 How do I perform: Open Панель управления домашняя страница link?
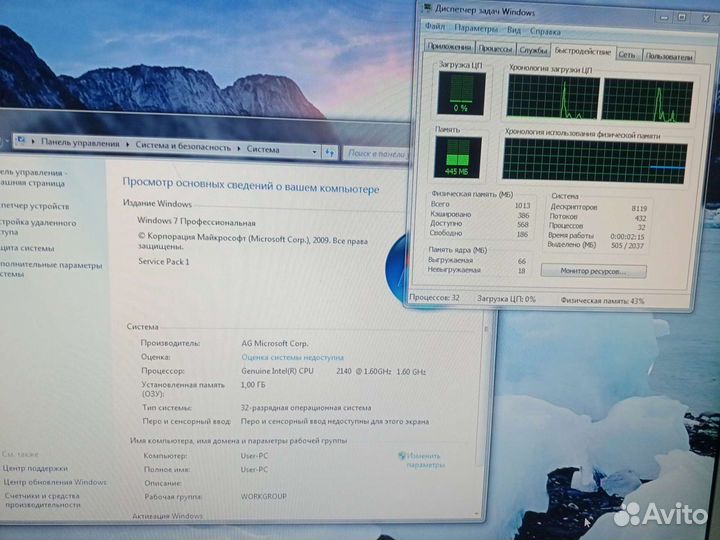(x=33, y=178)
